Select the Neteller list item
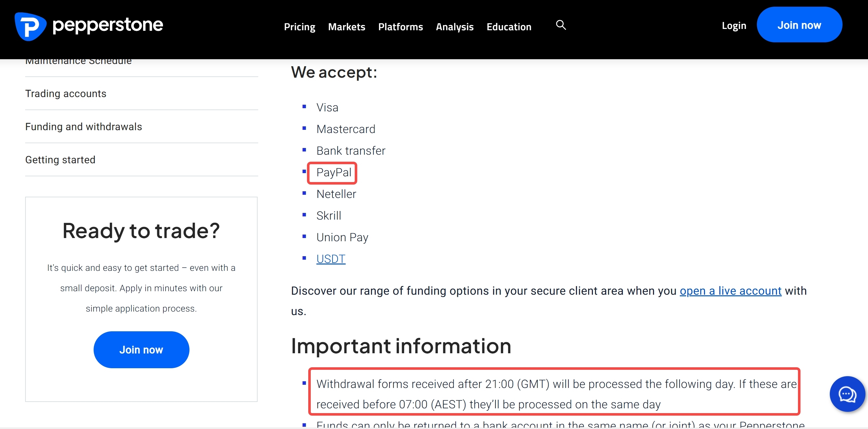This screenshot has width=868, height=429. 336,194
